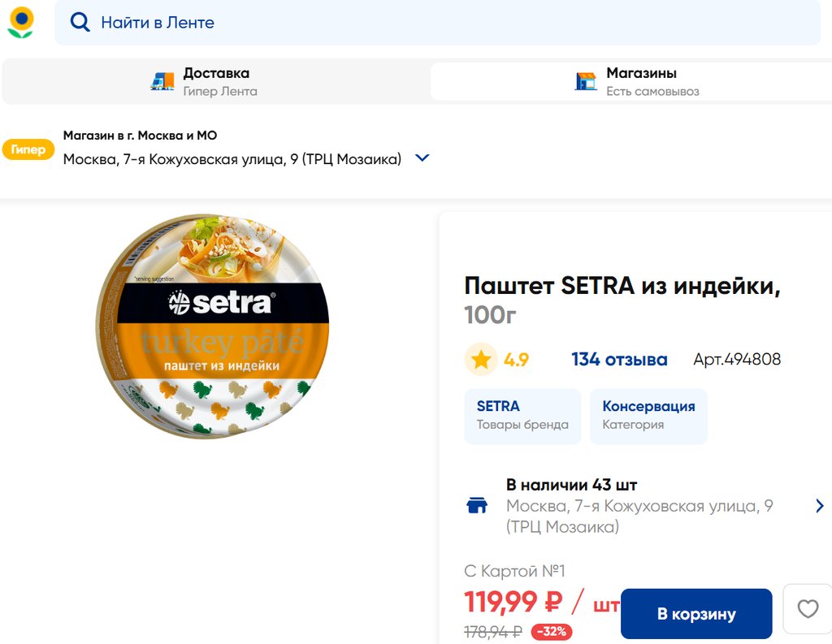Click the red -32% discount badge
This screenshot has height=644, width=832.
click(552, 631)
